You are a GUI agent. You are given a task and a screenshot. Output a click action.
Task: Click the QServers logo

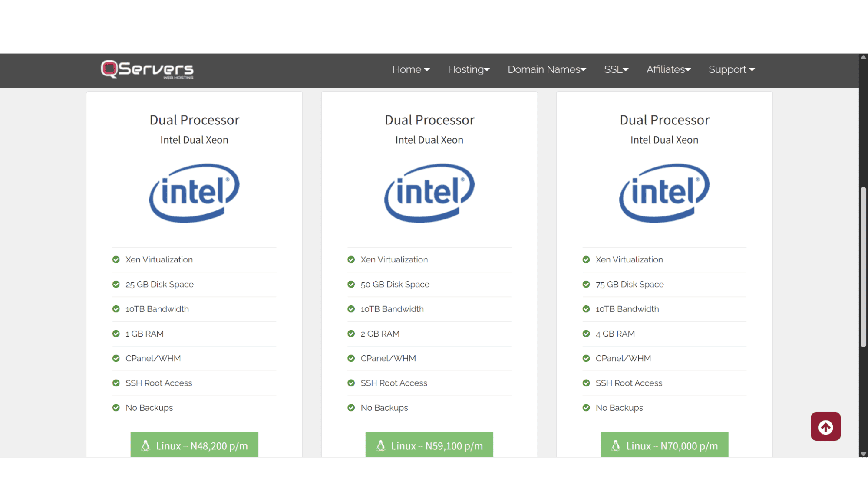tap(147, 69)
